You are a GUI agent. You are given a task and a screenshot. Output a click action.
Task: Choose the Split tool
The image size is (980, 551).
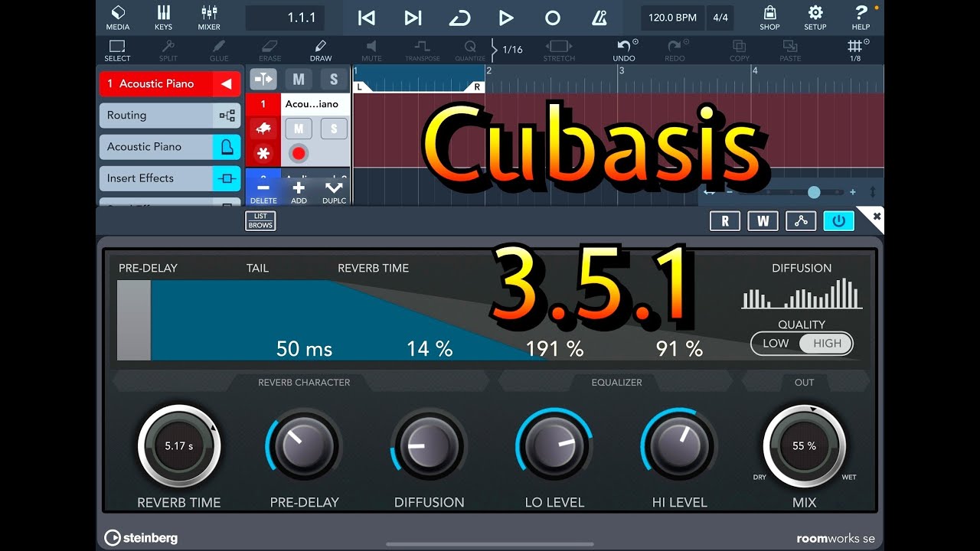(x=168, y=51)
